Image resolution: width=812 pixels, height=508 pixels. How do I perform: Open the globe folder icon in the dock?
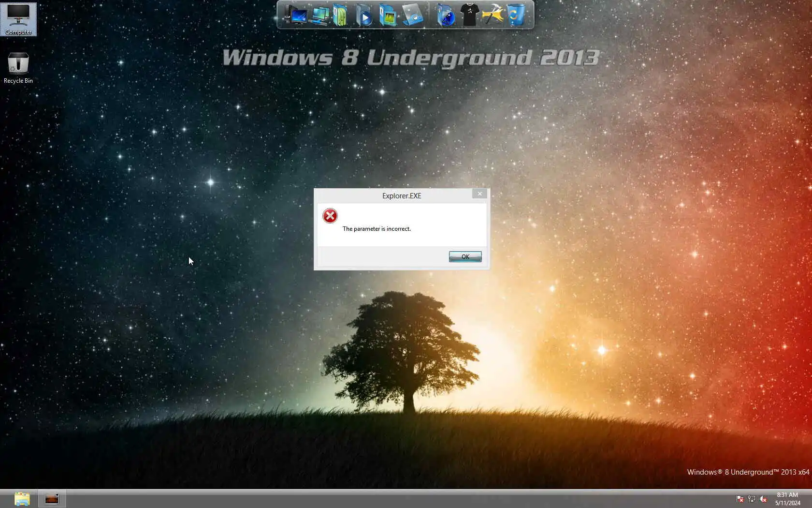(446, 15)
